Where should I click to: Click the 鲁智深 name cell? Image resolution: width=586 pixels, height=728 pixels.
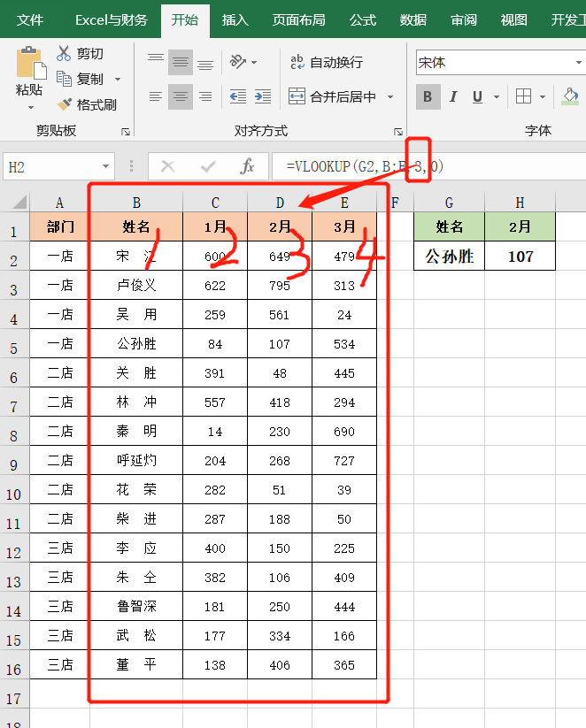click(x=136, y=606)
